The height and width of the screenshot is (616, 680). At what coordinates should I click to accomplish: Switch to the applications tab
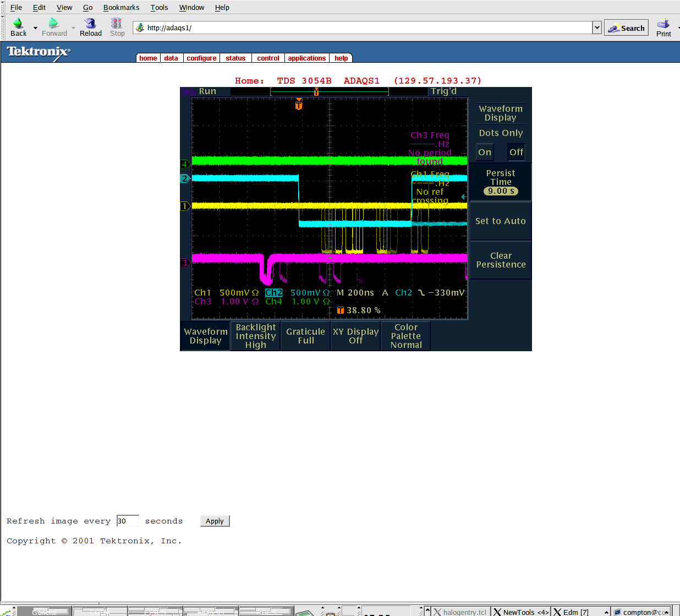(x=306, y=58)
